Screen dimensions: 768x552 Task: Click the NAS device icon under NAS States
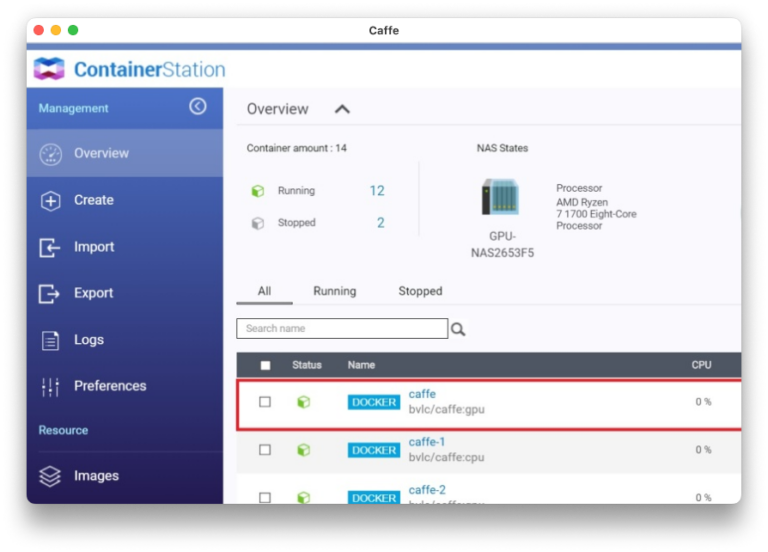point(500,196)
